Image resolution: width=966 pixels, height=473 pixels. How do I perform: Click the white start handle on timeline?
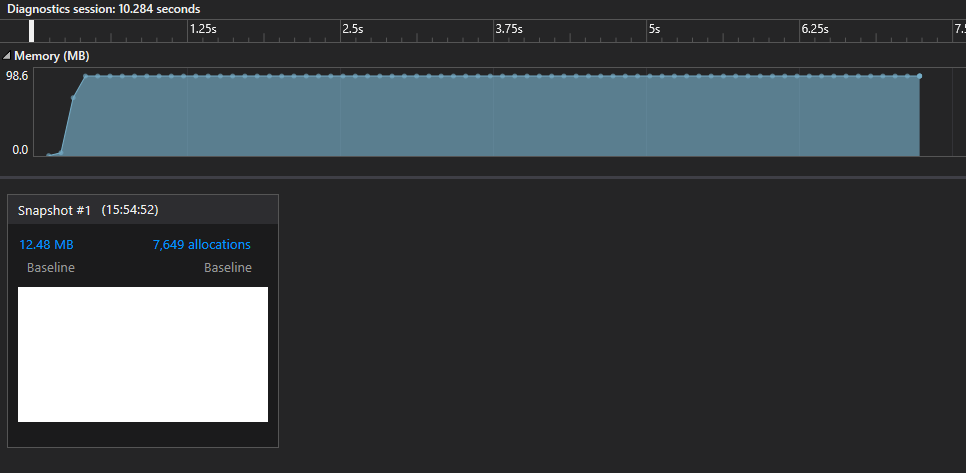pyautogui.click(x=32, y=31)
